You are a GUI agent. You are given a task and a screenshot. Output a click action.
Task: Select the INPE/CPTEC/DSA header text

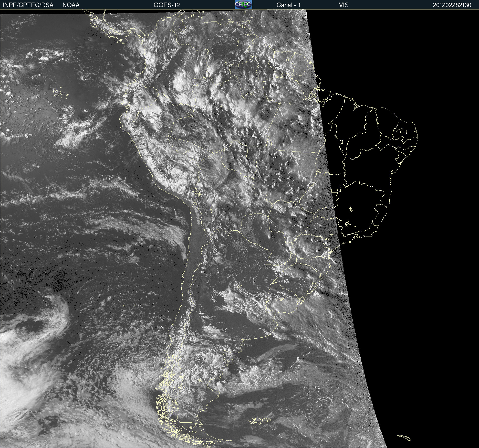click(x=28, y=5)
